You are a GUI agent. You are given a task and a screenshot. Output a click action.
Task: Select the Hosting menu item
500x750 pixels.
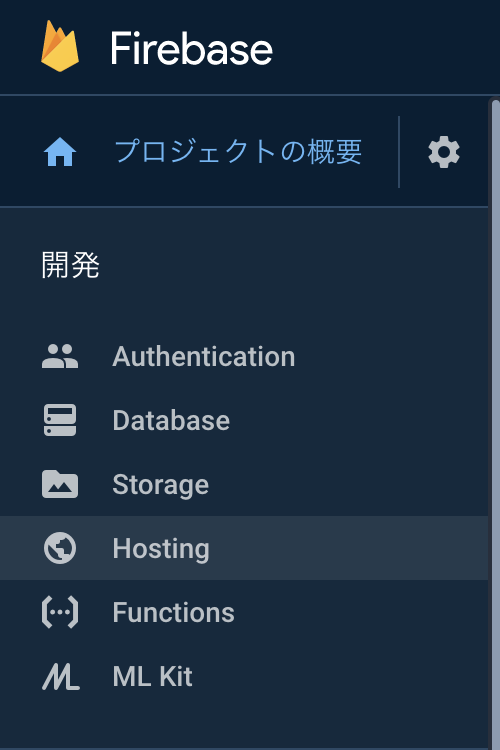point(244,548)
